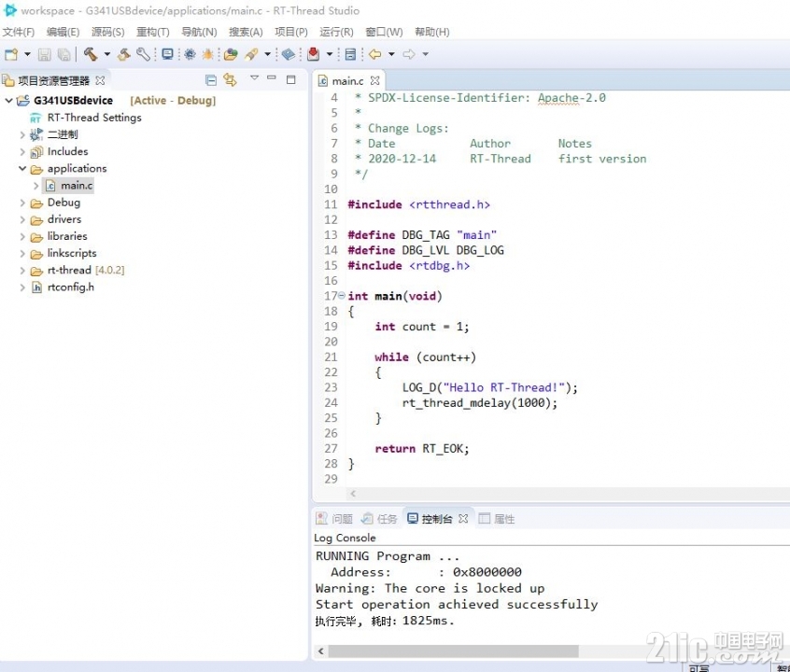This screenshot has width=790, height=672.
Task: Click the Save floppy disk icon
Action: point(44,54)
